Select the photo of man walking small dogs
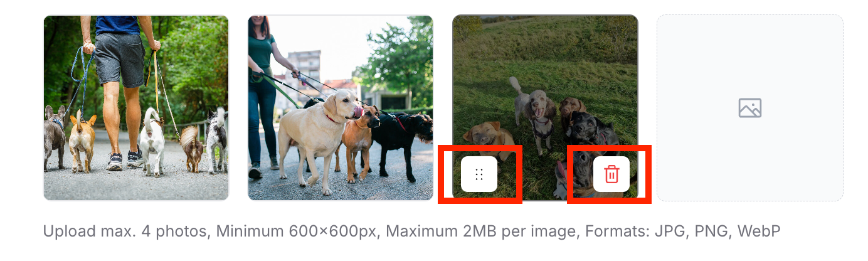This screenshot has width=868, height=261. (136, 108)
